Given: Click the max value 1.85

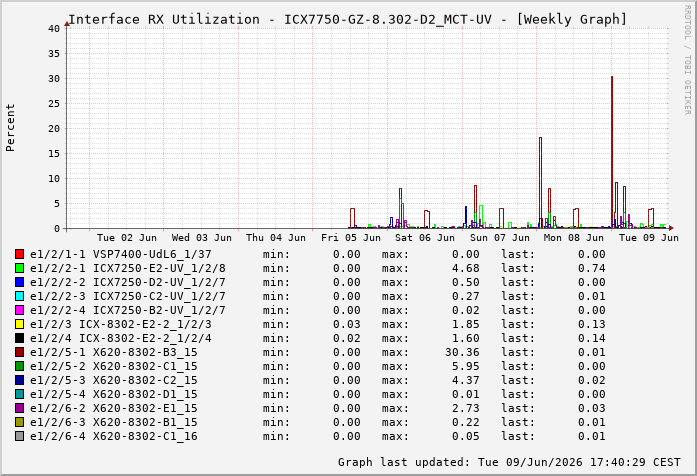Looking at the screenshot, I should click(466, 324).
